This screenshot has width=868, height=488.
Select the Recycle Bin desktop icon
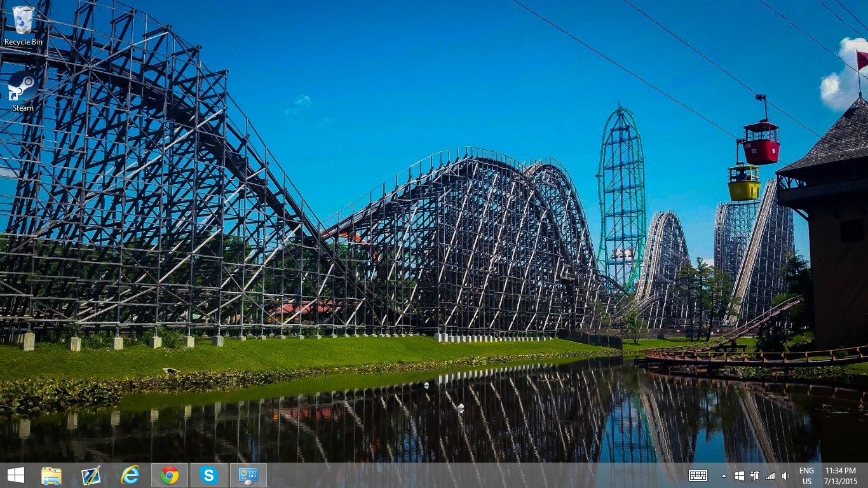pyautogui.click(x=24, y=25)
